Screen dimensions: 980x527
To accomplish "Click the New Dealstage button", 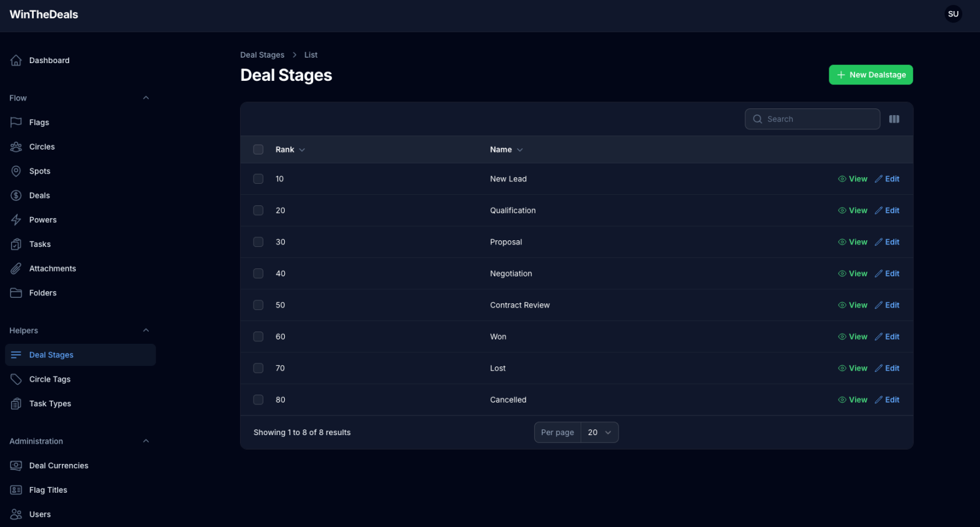I will click(x=870, y=75).
